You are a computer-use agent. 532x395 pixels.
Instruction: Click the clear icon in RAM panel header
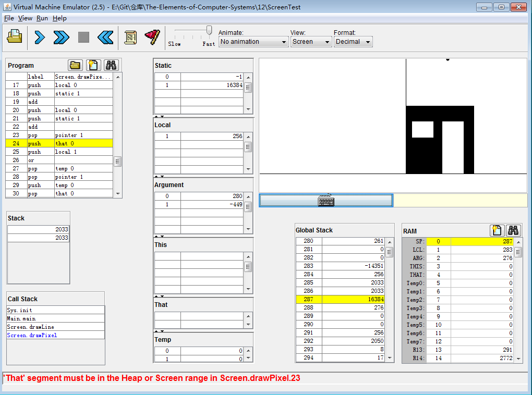coord(497,230)
